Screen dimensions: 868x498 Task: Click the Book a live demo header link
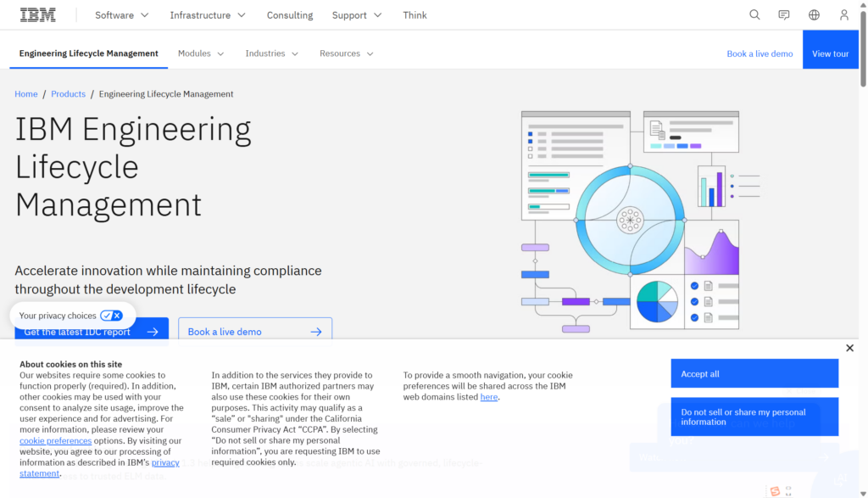(x=759, y=53)
